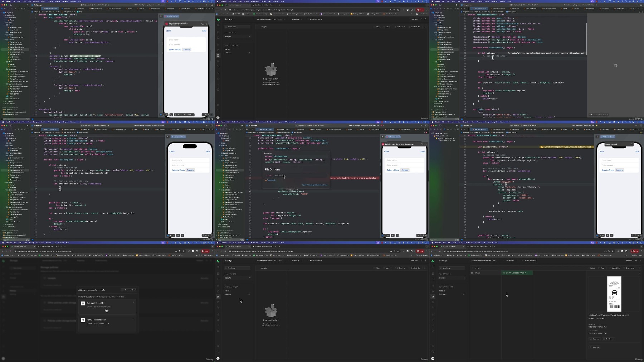Open Documentation button in Adding new policy dialog
The height and width of the screenshot is (362, 644).
(x=129, y=290)
